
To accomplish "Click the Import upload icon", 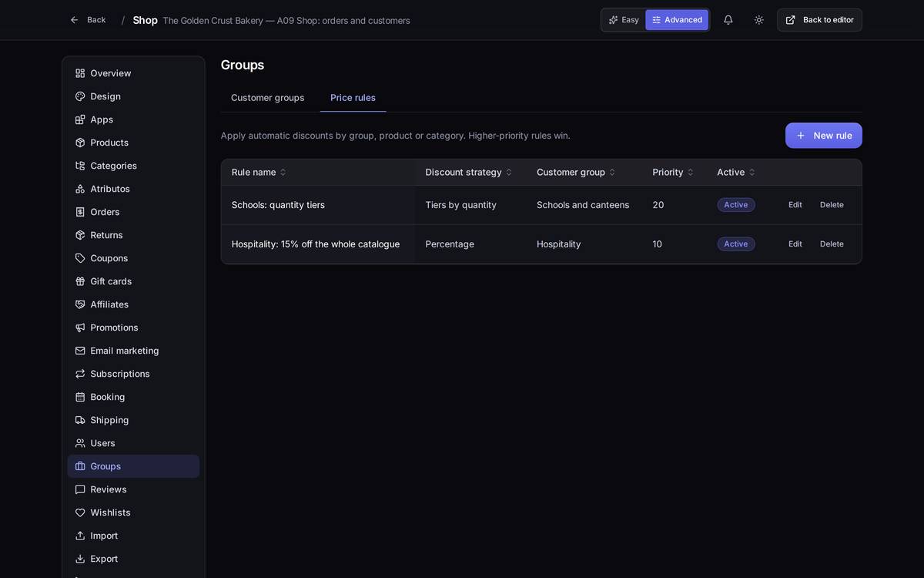I will tap(80, 536).
